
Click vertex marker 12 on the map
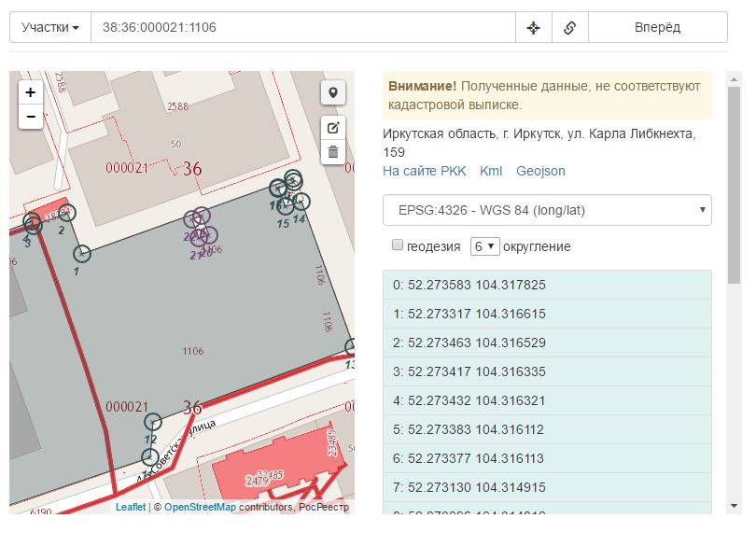point(153,423)
